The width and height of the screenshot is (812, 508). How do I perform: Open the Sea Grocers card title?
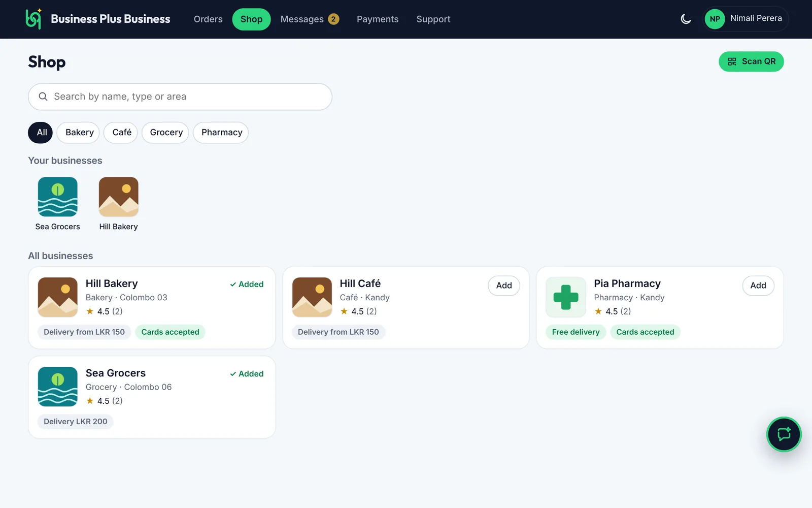116,373
